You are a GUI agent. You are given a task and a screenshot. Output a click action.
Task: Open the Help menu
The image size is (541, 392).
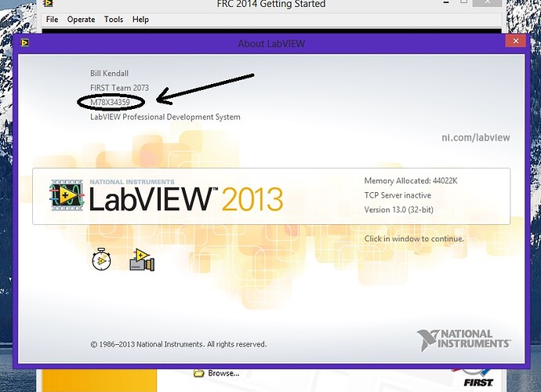coord(140,20)
